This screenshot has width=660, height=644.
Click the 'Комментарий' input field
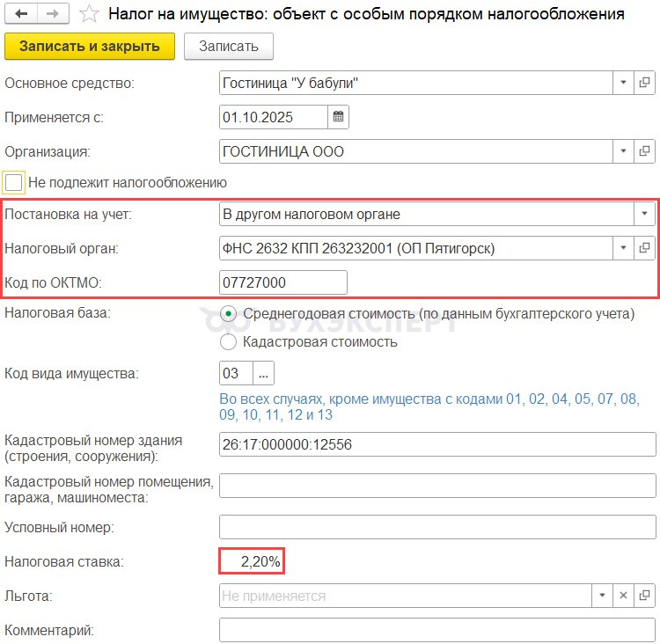click(437, 630)
